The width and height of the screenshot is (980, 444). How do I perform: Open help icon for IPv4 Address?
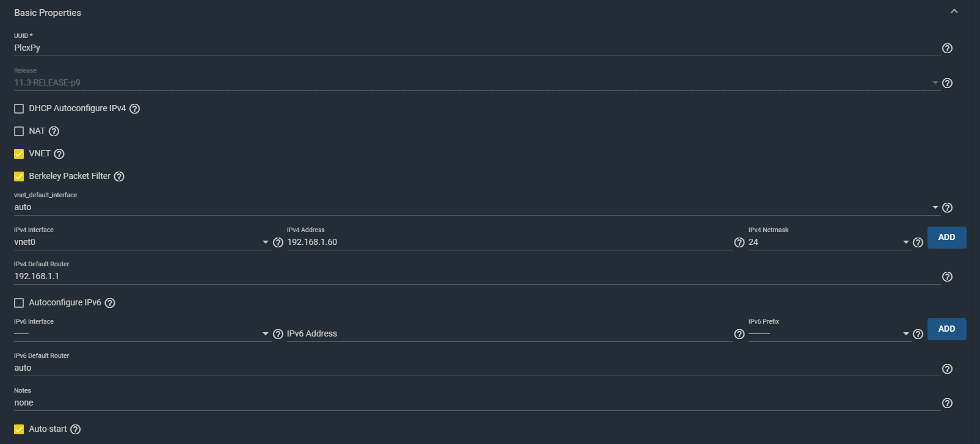pos(739,242)
